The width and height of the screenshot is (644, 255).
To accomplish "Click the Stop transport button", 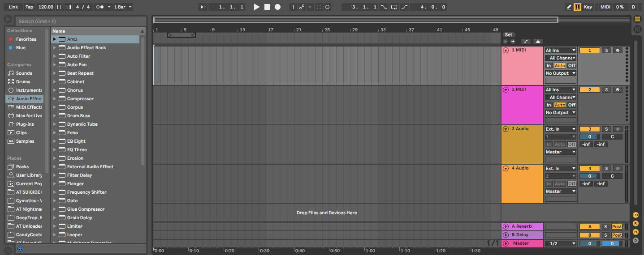I will pos(267,7).
